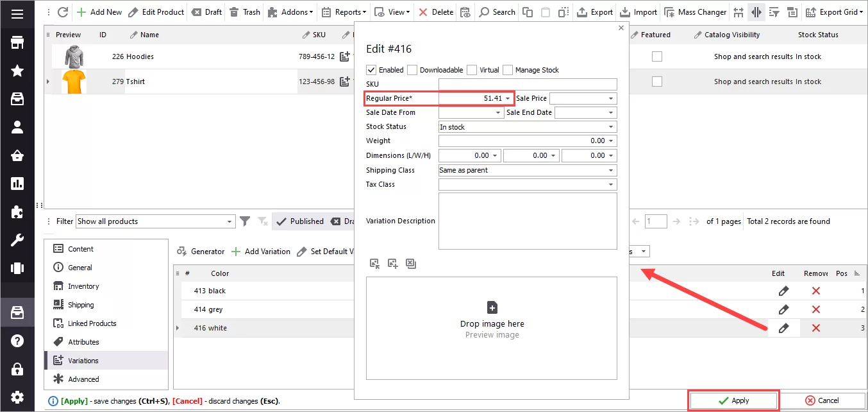
Task: Open the Stock Status dropdown
Action: (612, 126)
